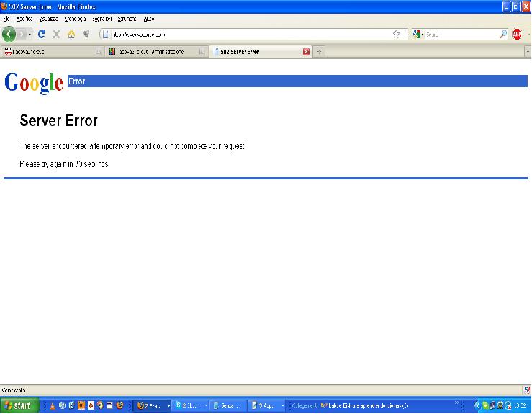Image resolution: width=532 pixels, height=414 pixels.
Task: Open the back/forward history dropdown arrow
Action: [x=30, y=35]
